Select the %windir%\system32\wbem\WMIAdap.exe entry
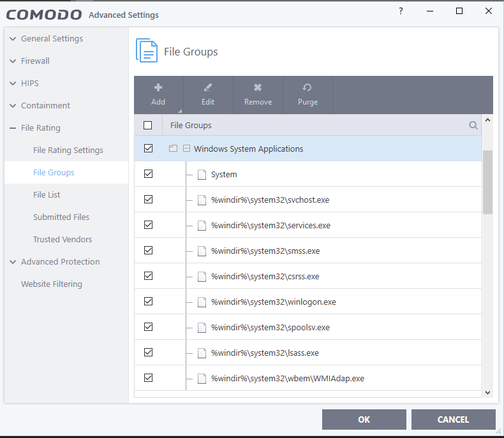Screen dimensions: 504x438 (288, 378)
